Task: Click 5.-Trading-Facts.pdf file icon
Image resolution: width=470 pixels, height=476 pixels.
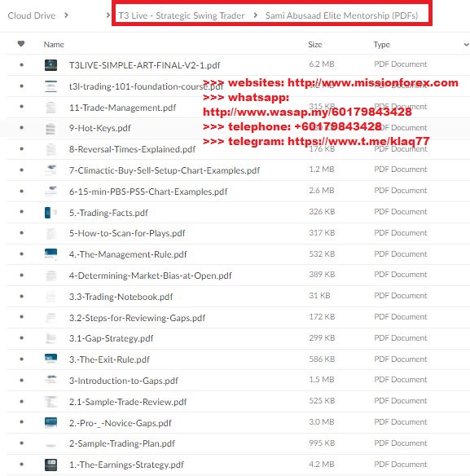Action: pos(51,213)
